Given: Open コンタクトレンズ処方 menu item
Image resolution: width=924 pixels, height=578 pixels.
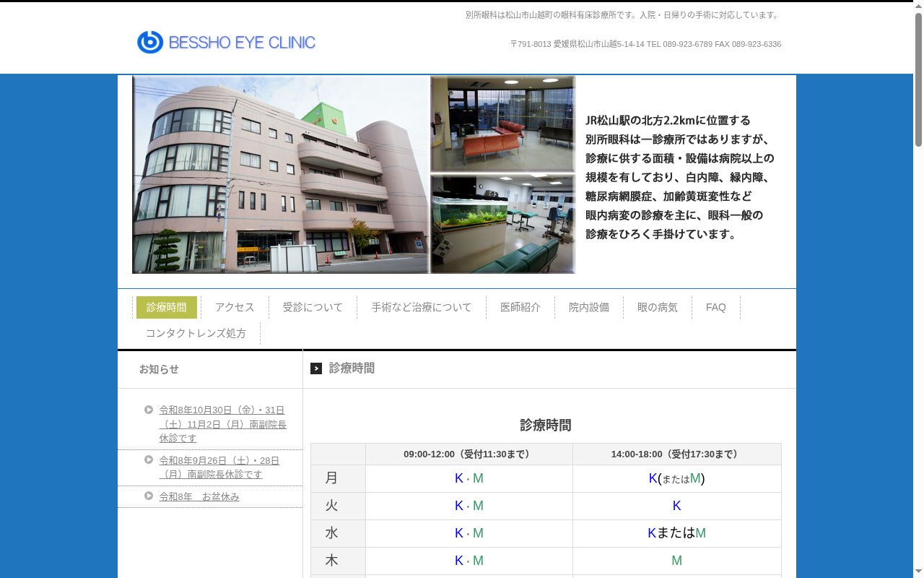Looking at the screenshot, I should tap(196, 333).
